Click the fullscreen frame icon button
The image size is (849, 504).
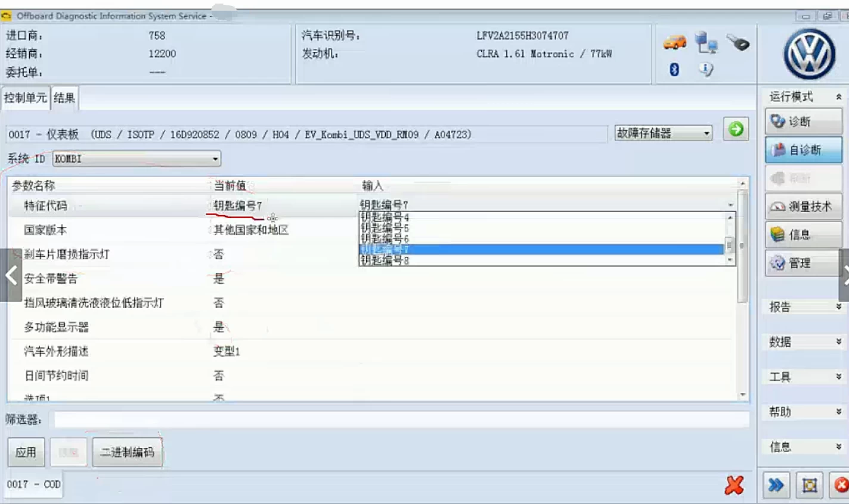[810, 485]
